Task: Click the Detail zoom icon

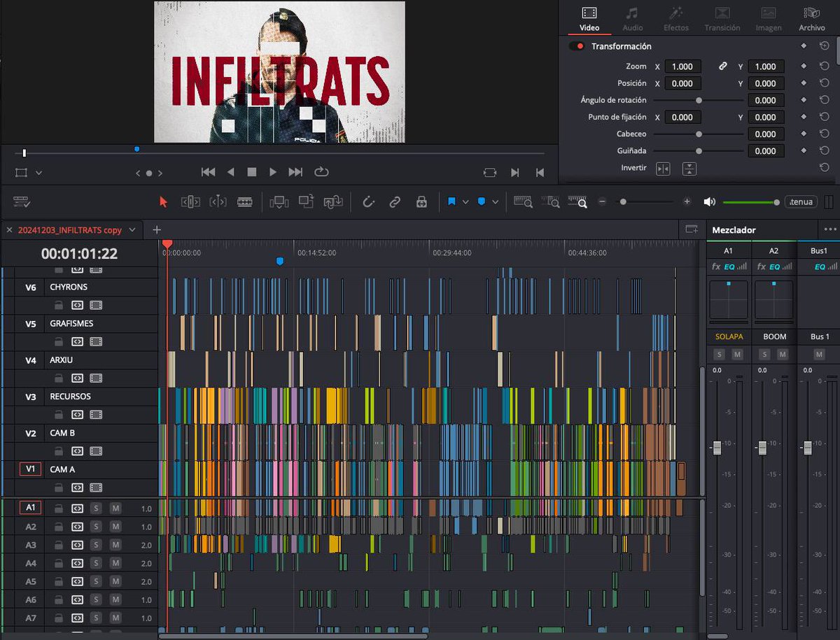Action: 551,201
